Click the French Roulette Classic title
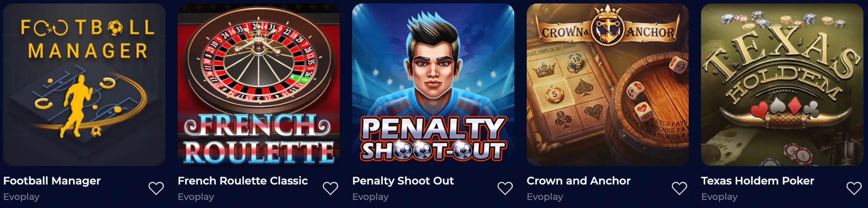 click(243, 181)
